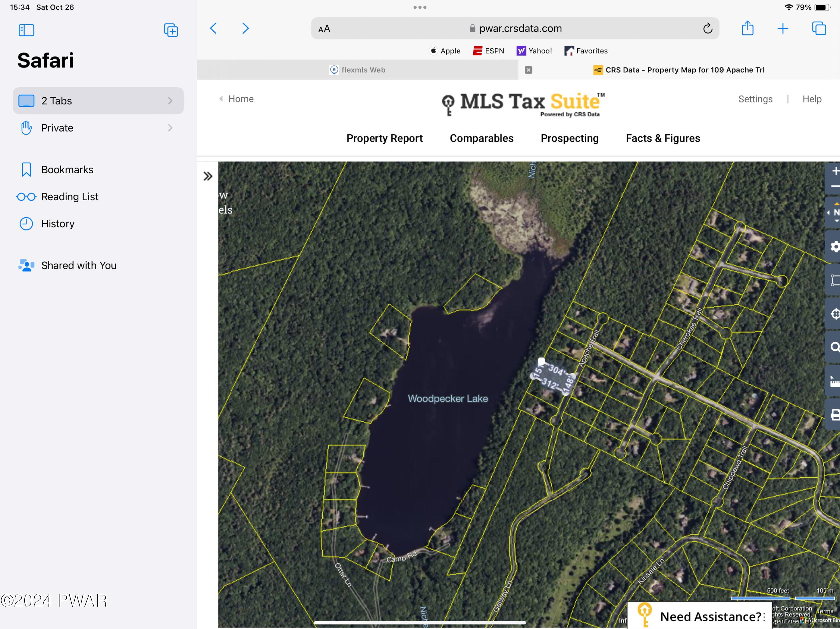
Task: Open Private browsing group
Action: coord(98,128)
